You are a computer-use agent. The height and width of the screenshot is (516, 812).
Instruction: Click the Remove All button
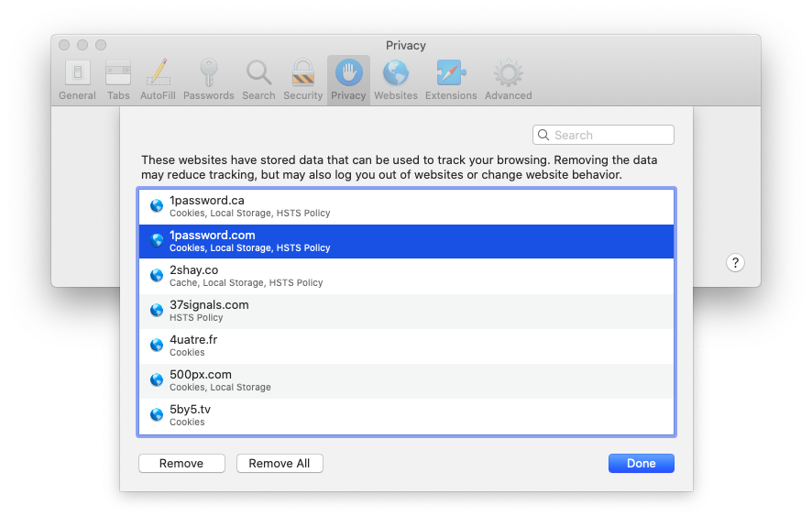click(x=280, y=463)
